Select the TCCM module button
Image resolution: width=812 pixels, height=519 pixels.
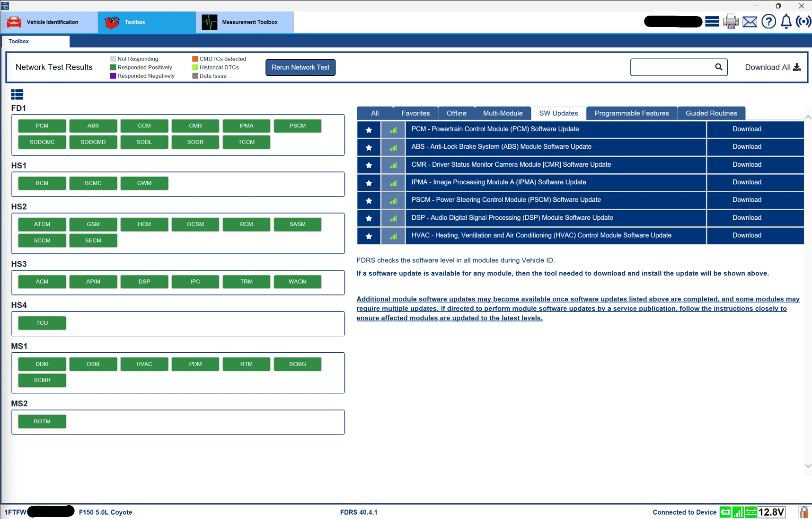pyautogui.click(x=247, y=142)
